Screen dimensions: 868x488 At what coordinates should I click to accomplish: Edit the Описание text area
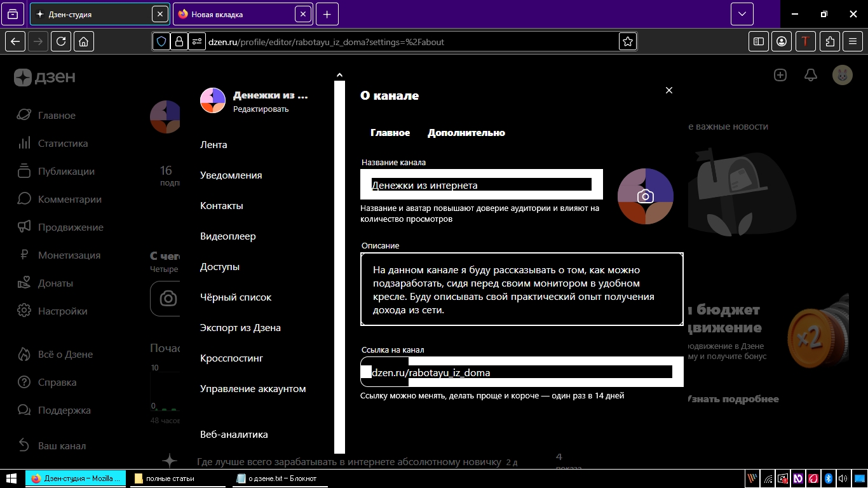[x=522, y=289]
